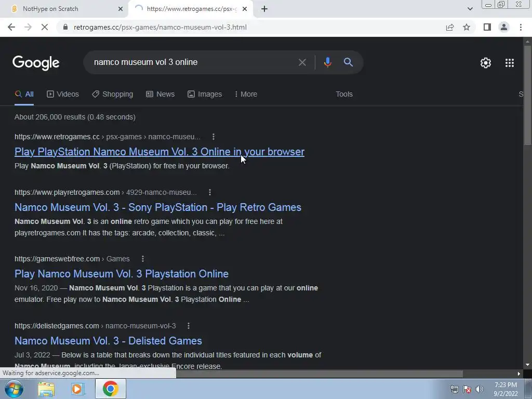Viewport: 532px width, 399px height.
Task: Click the vertical scrollbar thumb
Action: point(528,95)
